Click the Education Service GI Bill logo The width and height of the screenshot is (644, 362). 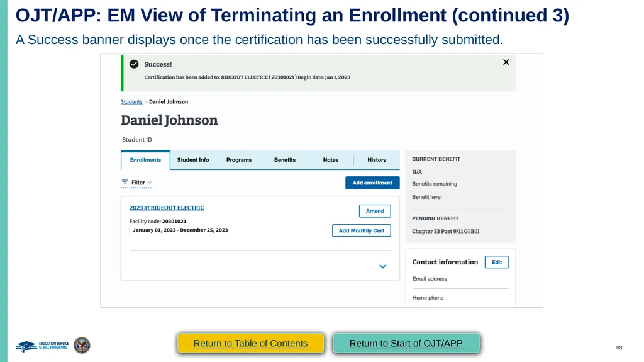pyautogui.click(x=42, y=346)
